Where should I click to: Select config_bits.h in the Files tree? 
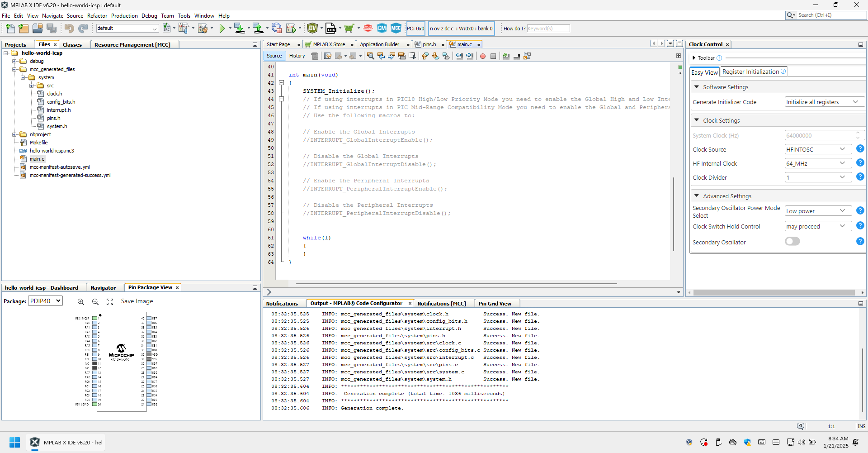pyautogui.click(x=61, y=102)
